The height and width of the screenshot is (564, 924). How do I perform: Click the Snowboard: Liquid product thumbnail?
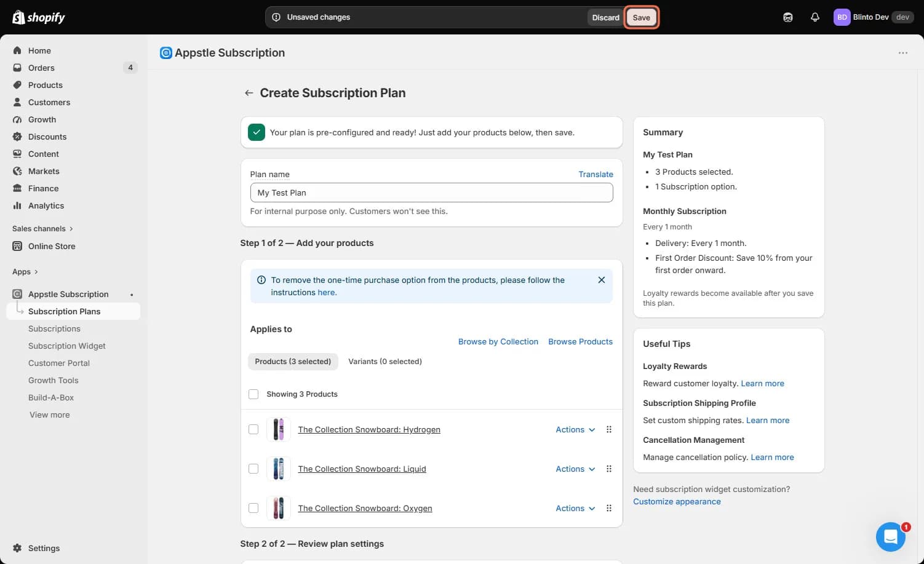click(x=279, y=469)
